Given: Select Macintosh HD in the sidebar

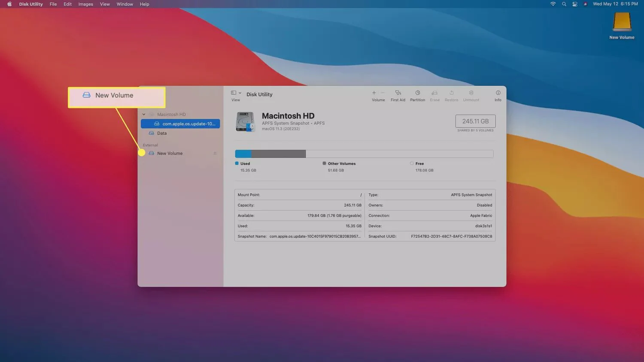Looking at the screenshot, I should [x=171, y=115].
